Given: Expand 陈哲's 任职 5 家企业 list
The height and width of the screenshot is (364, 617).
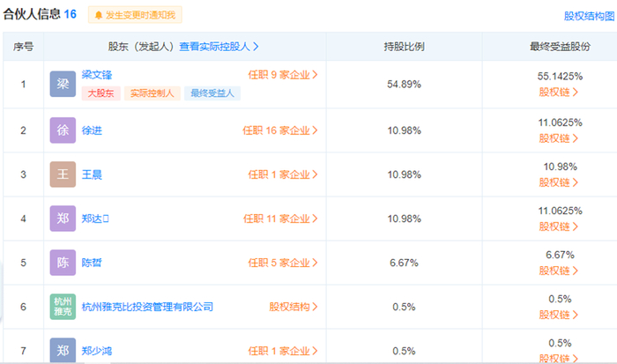Looking at the screenshot, I should pyautogui.click(x=282, y=263).
